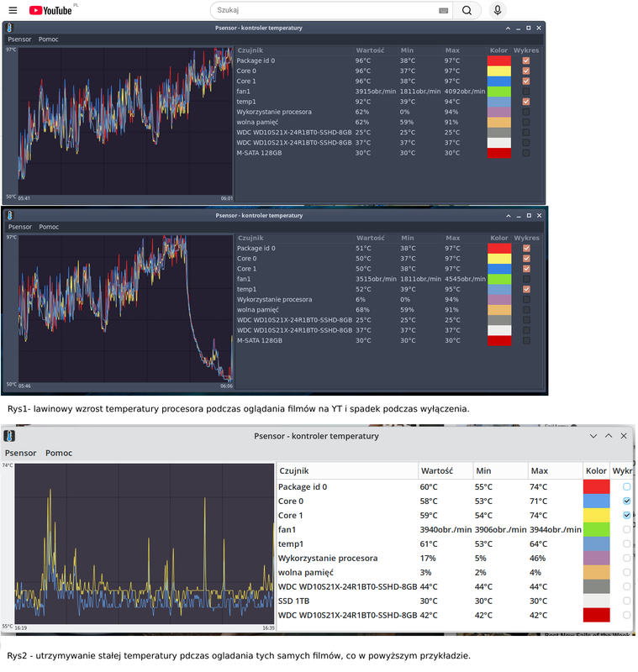638x672 pixels.
Task: Click green fan1 color swatch in top window
Action: pyautogui.click(x=499, y=92)
